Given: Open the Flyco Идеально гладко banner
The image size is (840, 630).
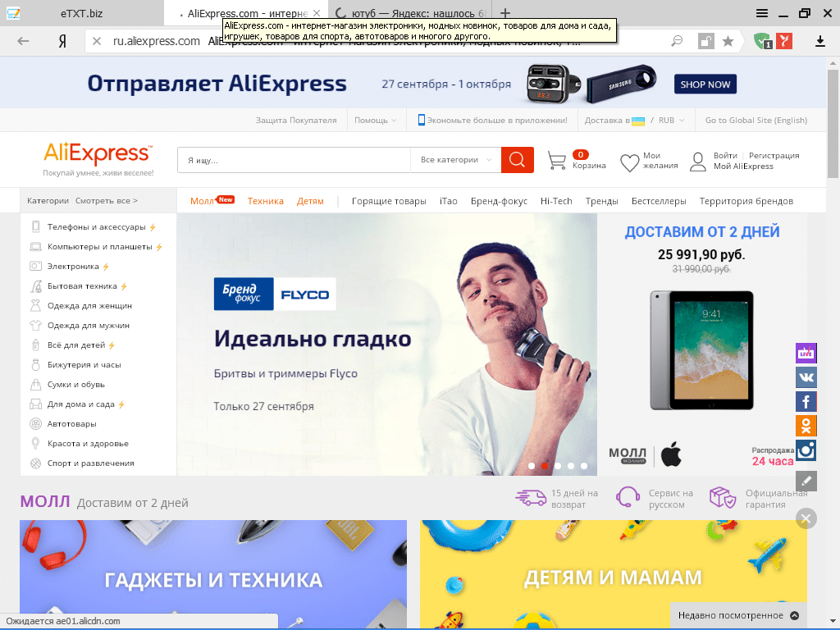Looking at the screenshot, I should (387, 345).
